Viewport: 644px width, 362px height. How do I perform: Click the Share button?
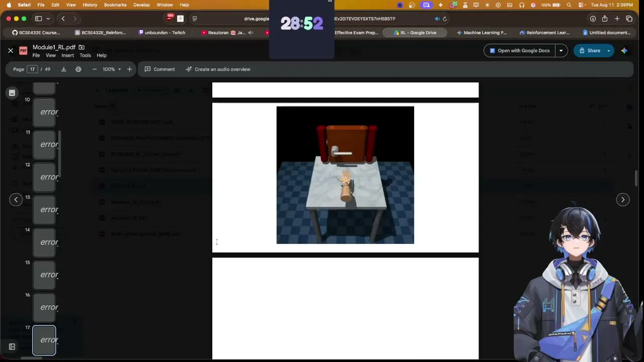(589, 50)
